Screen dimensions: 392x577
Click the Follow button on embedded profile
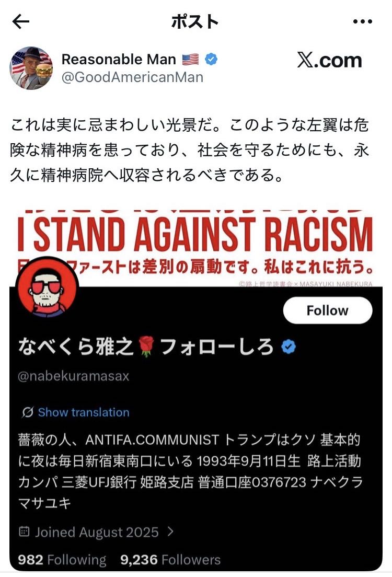coord(328,310)
